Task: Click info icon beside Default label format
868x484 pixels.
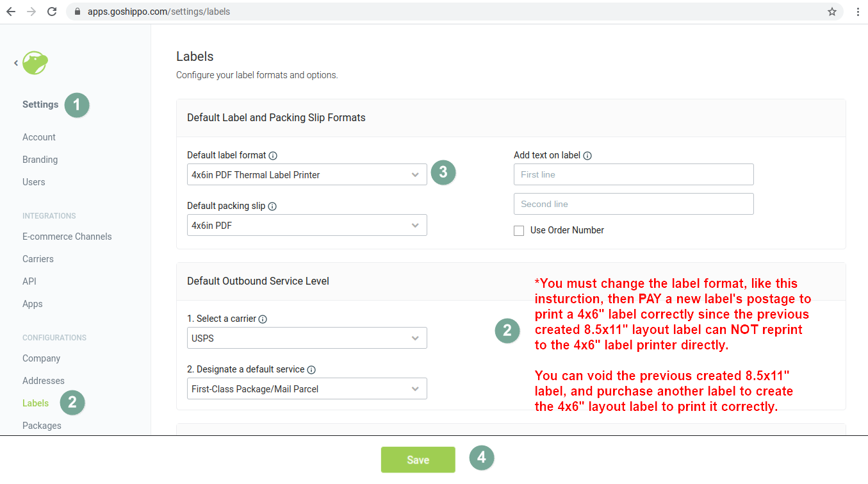Action: click(x=273, y=156)
